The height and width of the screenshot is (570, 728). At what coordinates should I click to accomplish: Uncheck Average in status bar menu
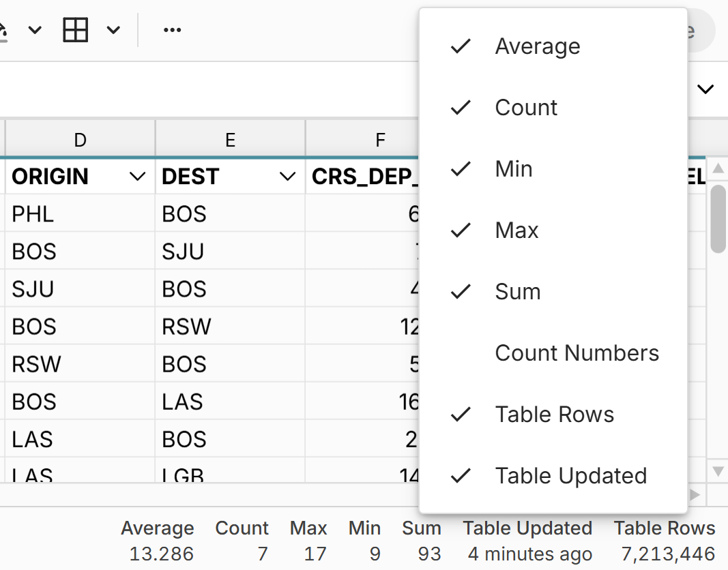[x=538, y=46]
